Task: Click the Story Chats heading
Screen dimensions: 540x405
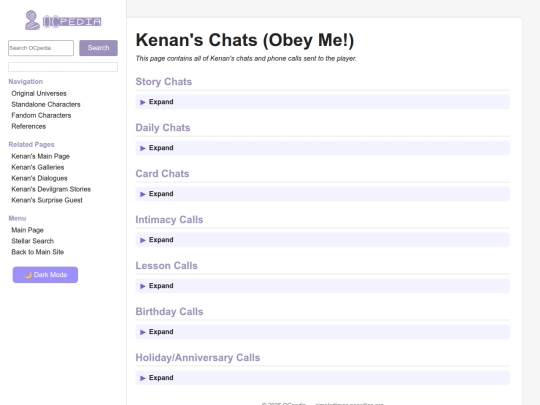Action: coord(164,82)
